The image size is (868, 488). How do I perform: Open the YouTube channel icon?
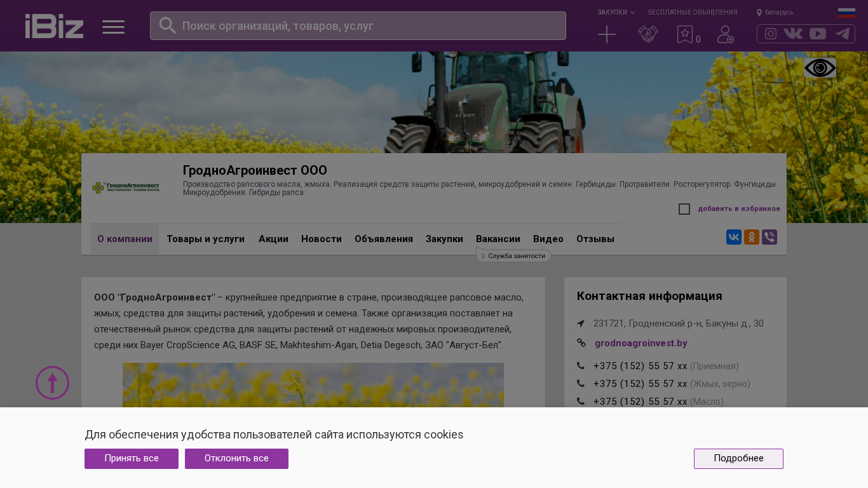coord(818,34)
